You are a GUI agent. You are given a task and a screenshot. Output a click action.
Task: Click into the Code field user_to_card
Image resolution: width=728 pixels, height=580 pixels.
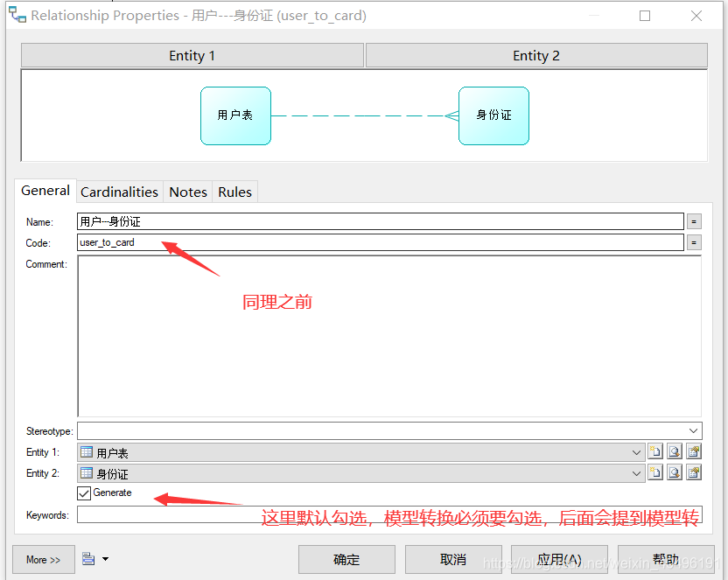(381, 242)
